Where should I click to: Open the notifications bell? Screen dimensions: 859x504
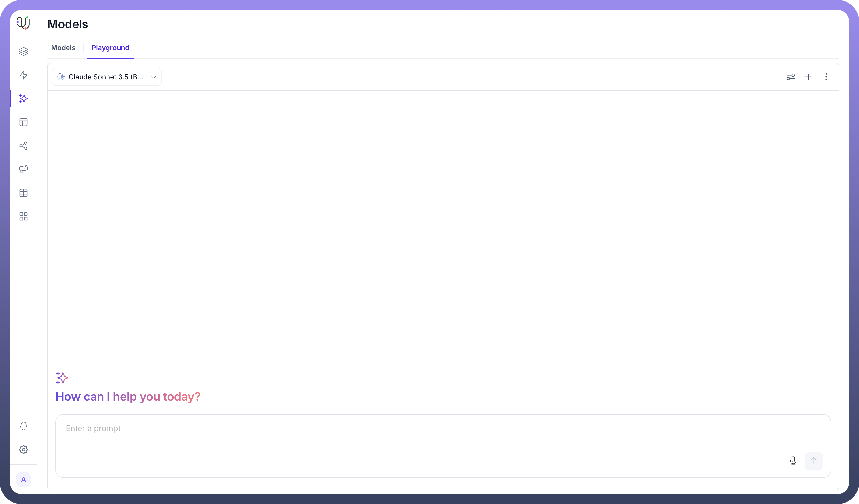[x=24, y=426]
